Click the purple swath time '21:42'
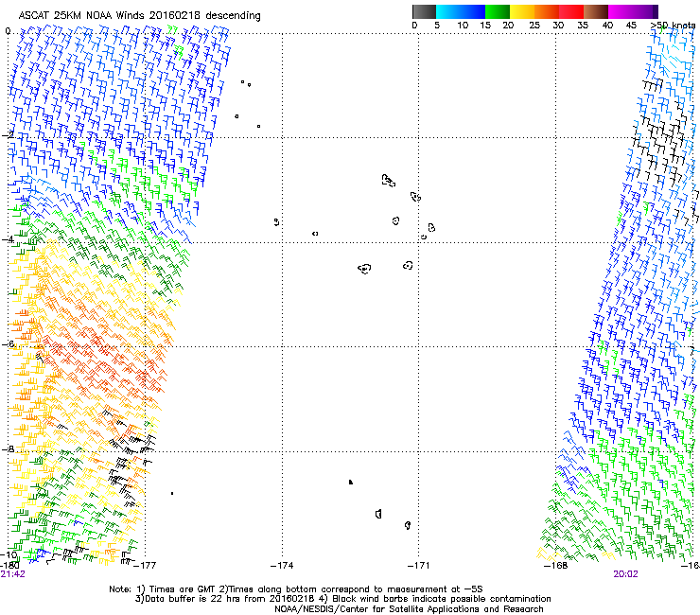Viewport: 700px width, 615px height. point(12,574)
